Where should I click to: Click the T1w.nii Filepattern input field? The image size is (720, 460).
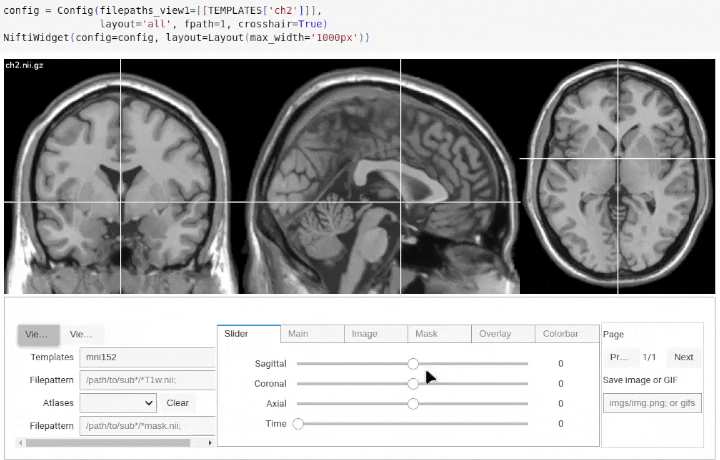coord(147,380)
